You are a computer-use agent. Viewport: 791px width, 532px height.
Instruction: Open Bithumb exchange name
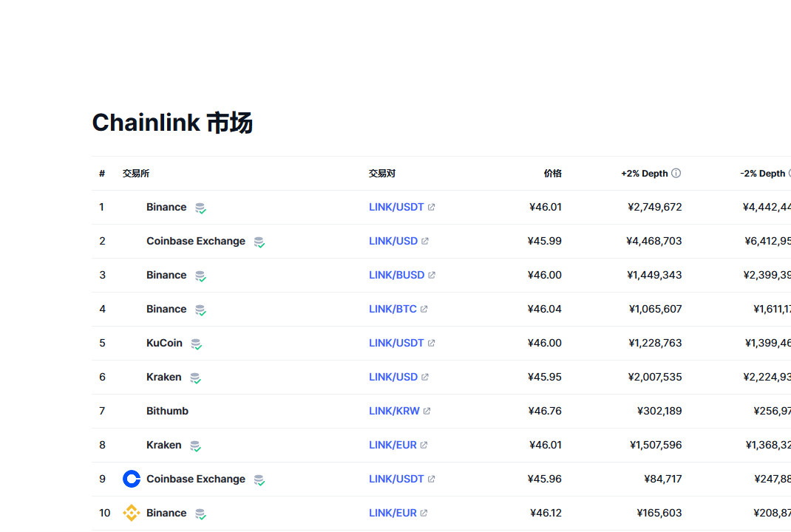click(168, 411)
